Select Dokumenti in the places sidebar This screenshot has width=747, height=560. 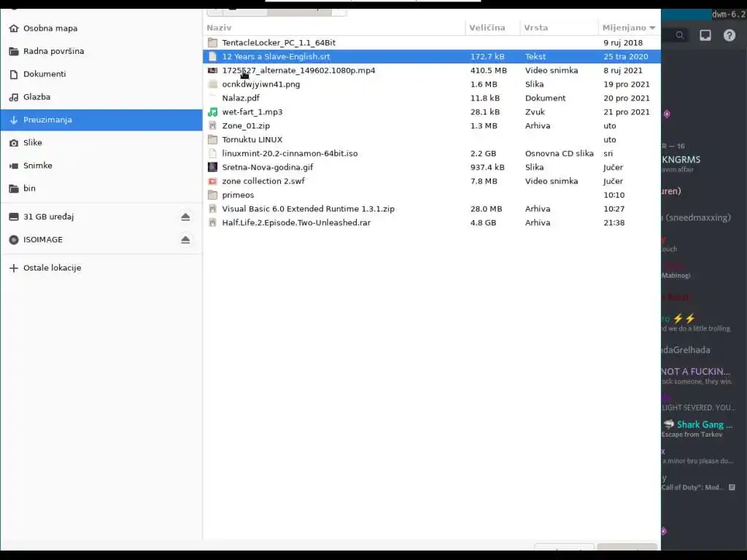click(101, 74)
